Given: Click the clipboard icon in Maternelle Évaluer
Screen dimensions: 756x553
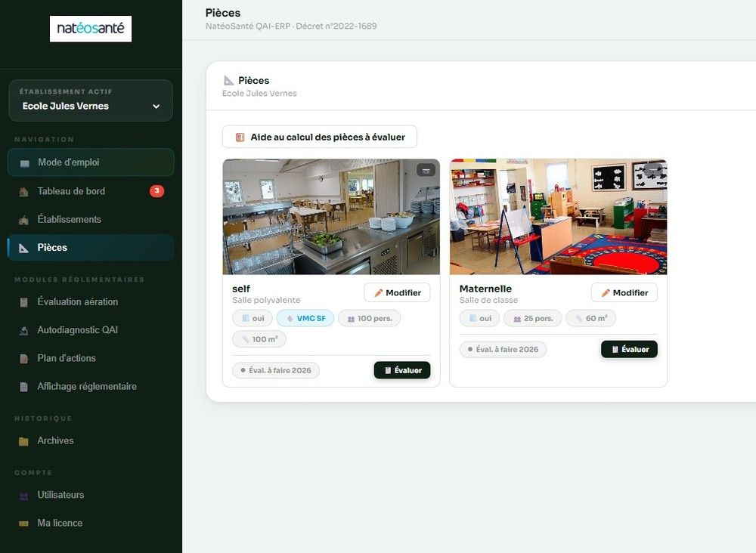Looking at the screenshot, I should pyautogui.click(x=615, y=350).
